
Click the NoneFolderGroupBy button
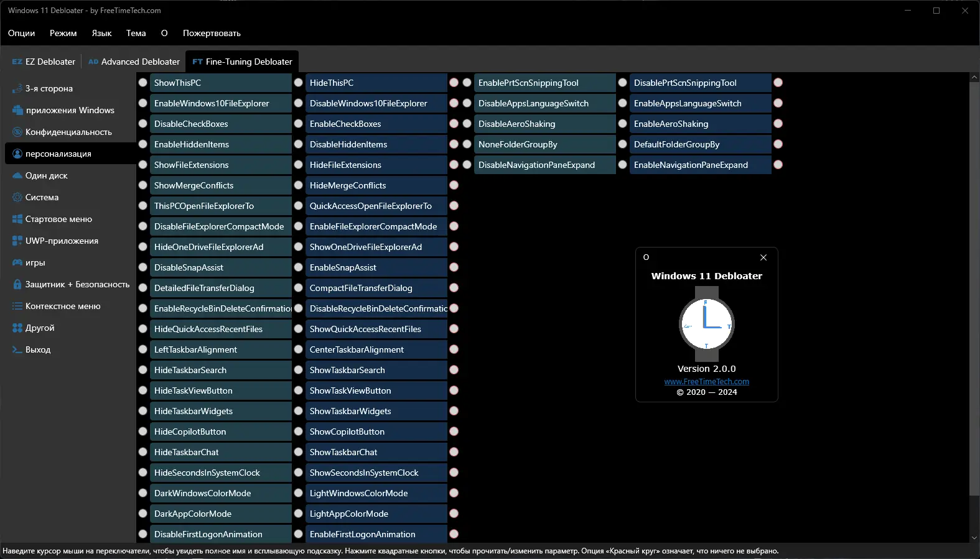tap(545, 144)
